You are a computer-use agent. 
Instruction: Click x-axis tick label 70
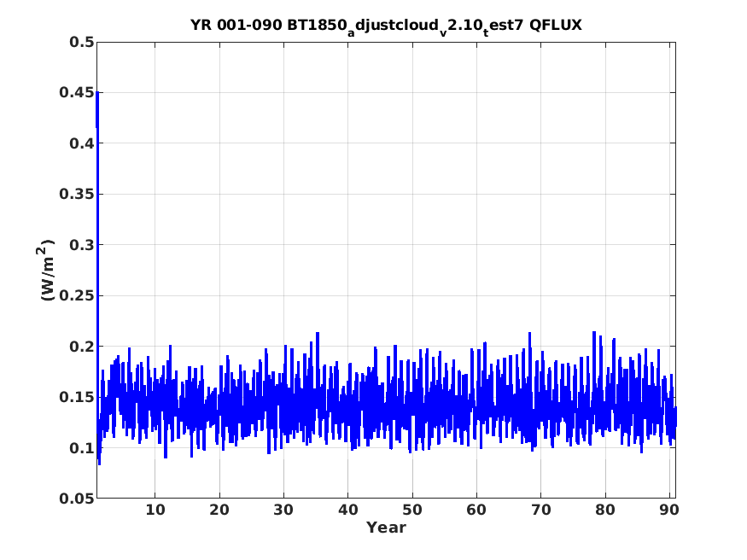(x=540, y=510)
